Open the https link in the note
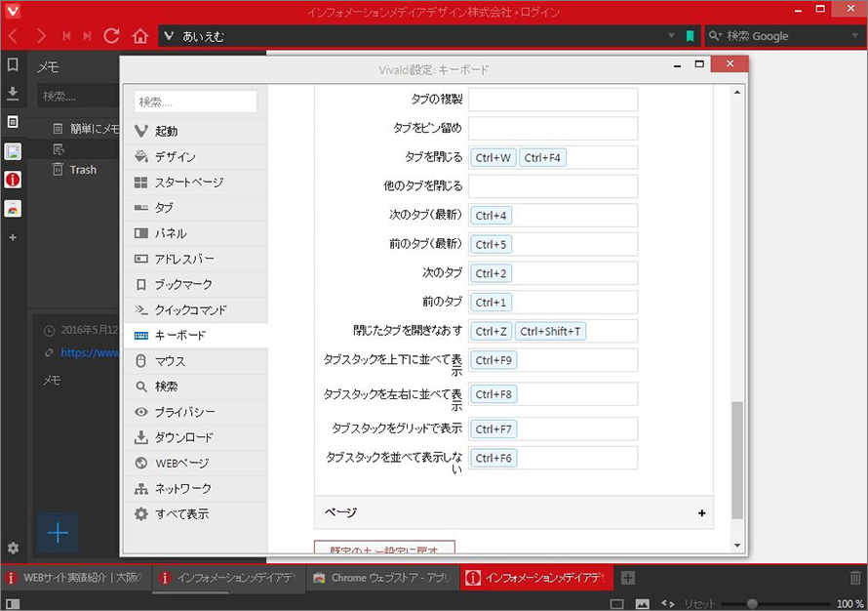 [x=89, y=352]
